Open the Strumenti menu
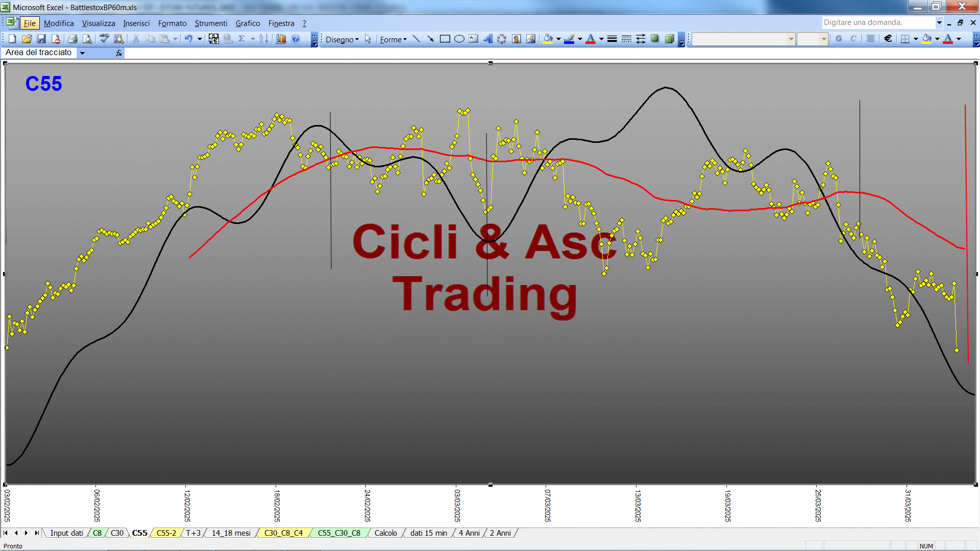 click(x=211, y=23)
